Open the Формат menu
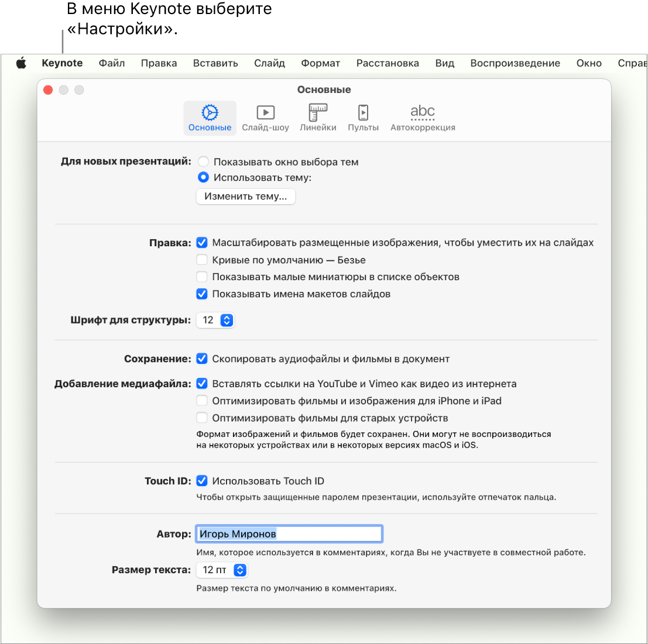648x644 pixels. click(320, 63)
